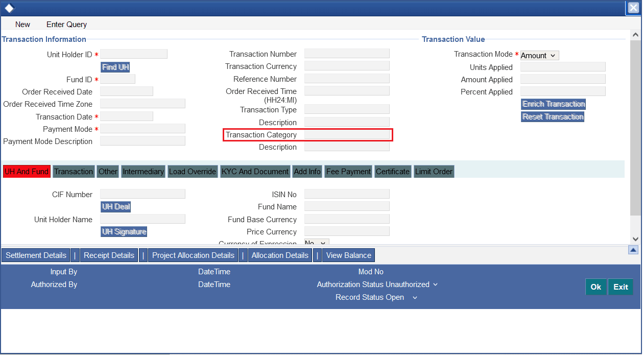
Task: Click the Transaction Currency field
Action: 347,66
